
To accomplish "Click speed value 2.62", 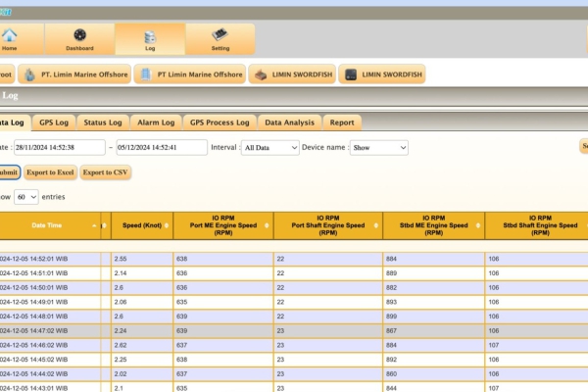I will (x=121, y=345).
